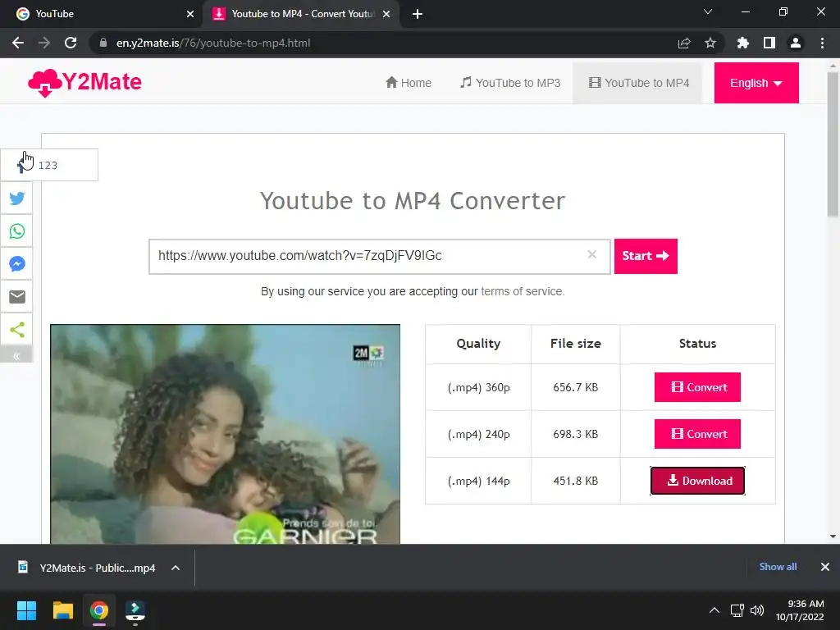Share on Twitter using the sidebar icon
Viewport: 840px width, 630px height.
point(16,199)
